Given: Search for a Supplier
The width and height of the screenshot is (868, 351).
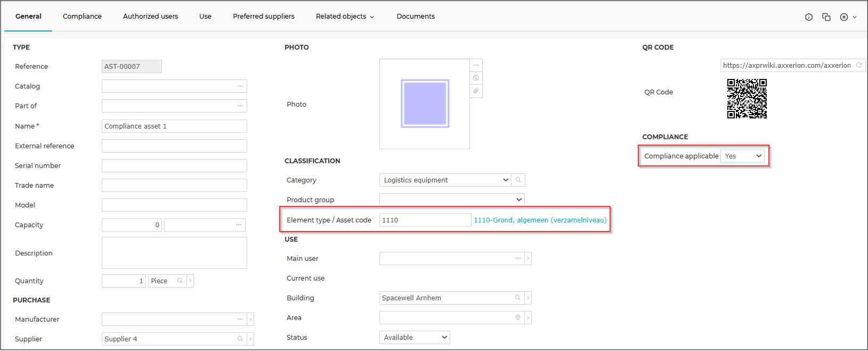Looking at the screenshot, I should point(240,339).
